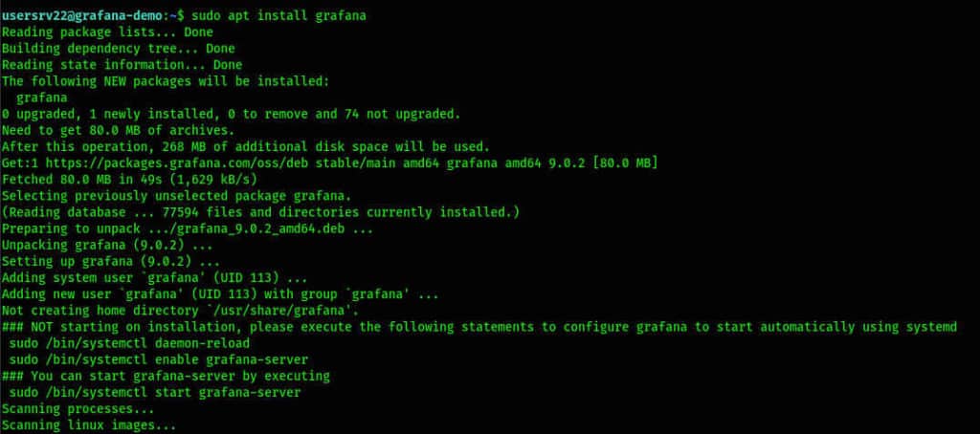Click the 'Building dependency tree... Done' line
This screenshot has width=980, height=434.
[118, 48]
